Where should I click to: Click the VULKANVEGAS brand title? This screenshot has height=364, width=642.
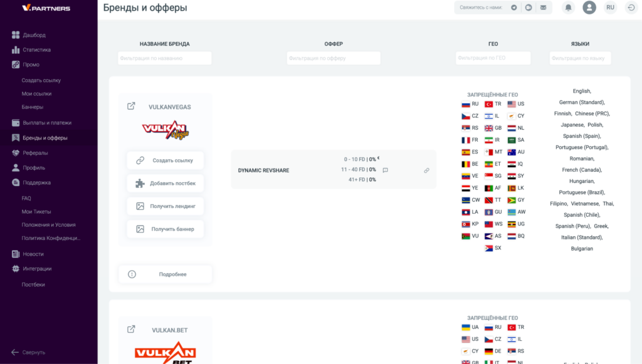point(169,107)
